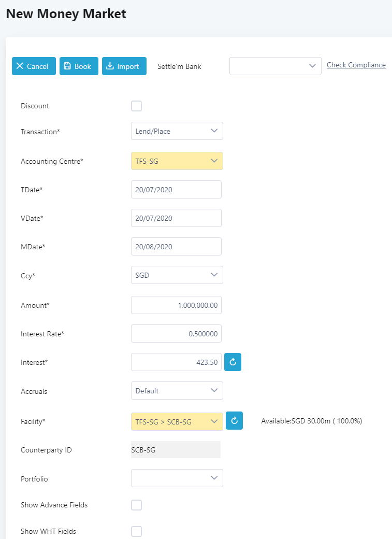Click the Book button label
The height and width of the screenshot is (539, 392).
(83, 66)
